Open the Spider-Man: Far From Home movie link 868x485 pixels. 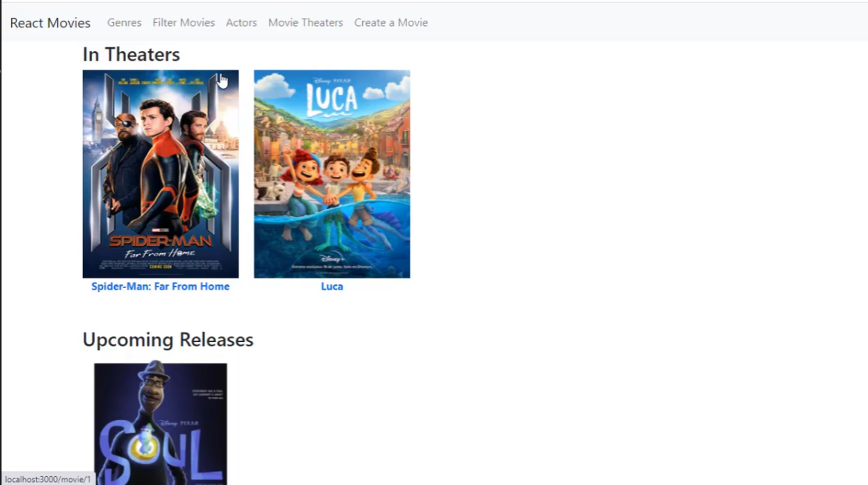click(160, 286)
